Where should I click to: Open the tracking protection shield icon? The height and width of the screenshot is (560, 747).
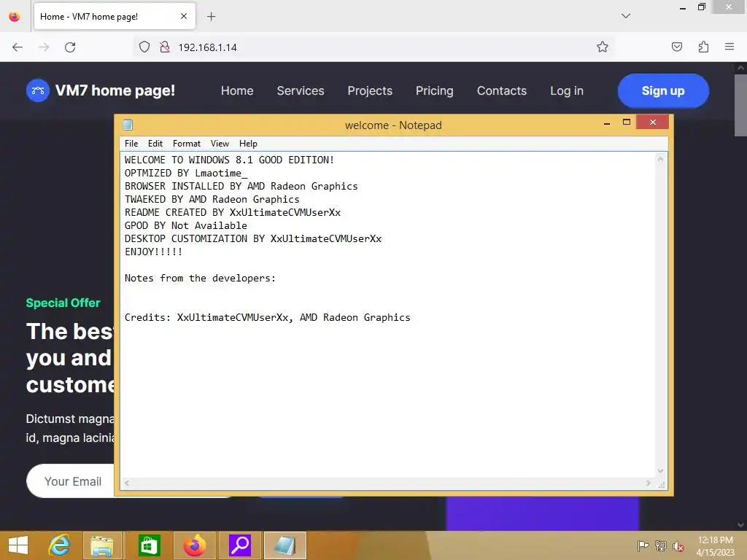point(144,47)
